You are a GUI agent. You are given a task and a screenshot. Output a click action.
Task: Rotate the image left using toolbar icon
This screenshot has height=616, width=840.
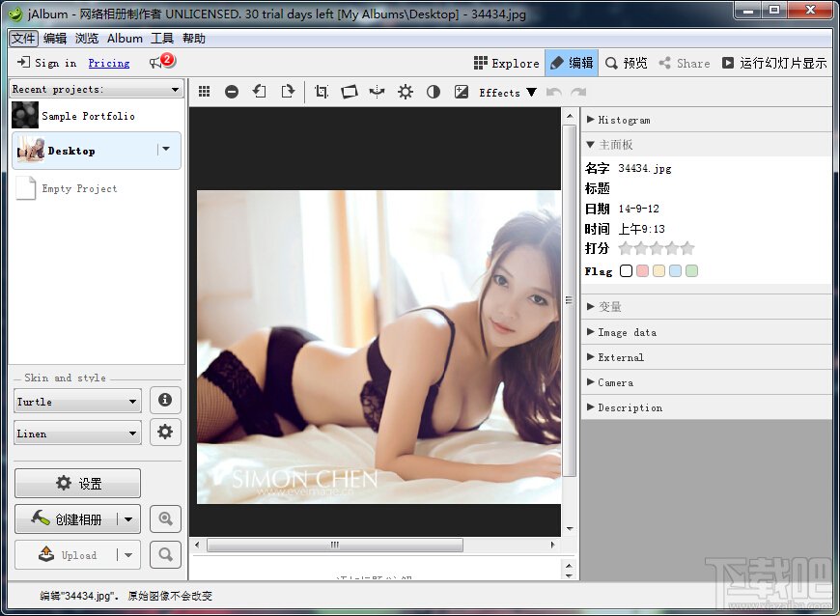coord(259,92)
